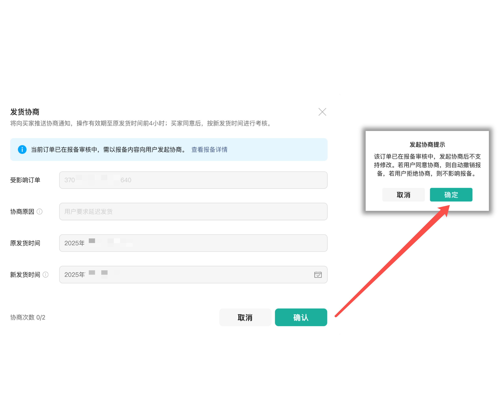
Task: Click info icon beside 新发货时间
Action: (46, 274)
